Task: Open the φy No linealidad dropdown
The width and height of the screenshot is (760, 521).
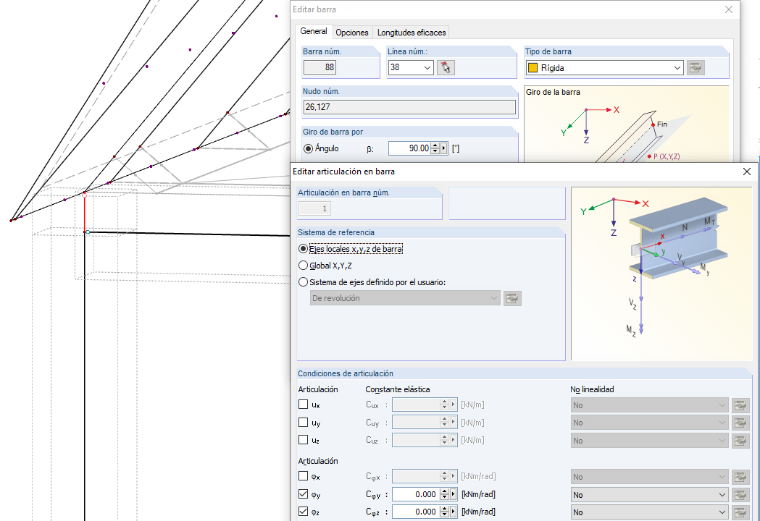Action: (x=649, y=495)
